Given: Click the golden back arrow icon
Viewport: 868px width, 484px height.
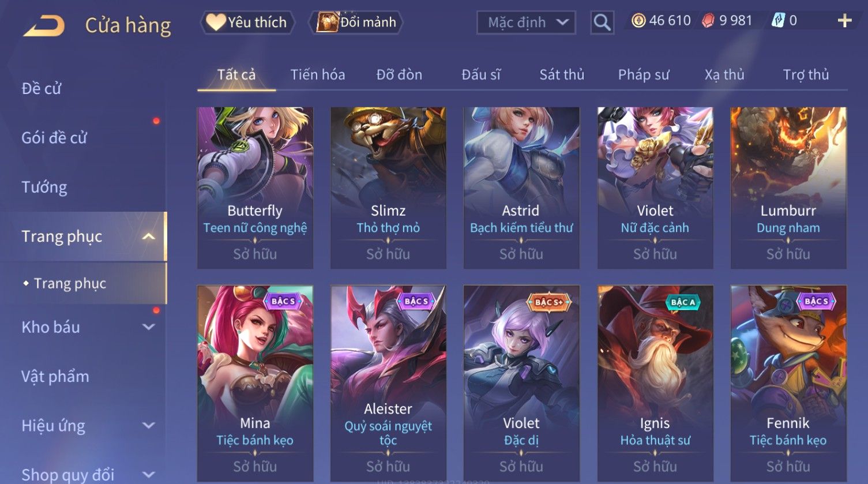Looking at the screenshot, I should coord(44,26).
